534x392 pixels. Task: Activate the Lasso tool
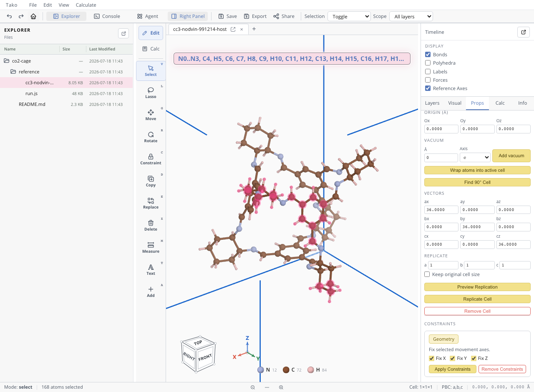tap(151, 93)
